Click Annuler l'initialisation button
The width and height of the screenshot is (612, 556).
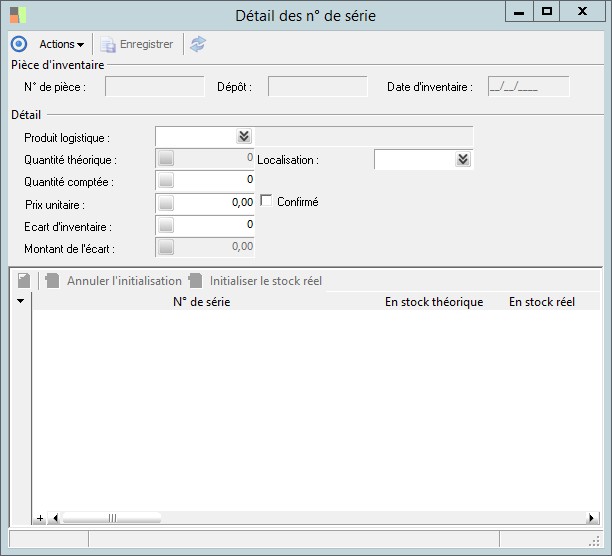click(114, 281)
